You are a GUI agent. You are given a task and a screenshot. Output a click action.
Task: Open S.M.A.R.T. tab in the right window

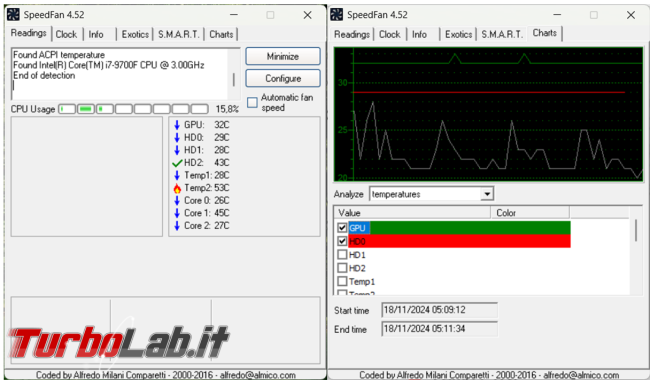click(502, 34)
